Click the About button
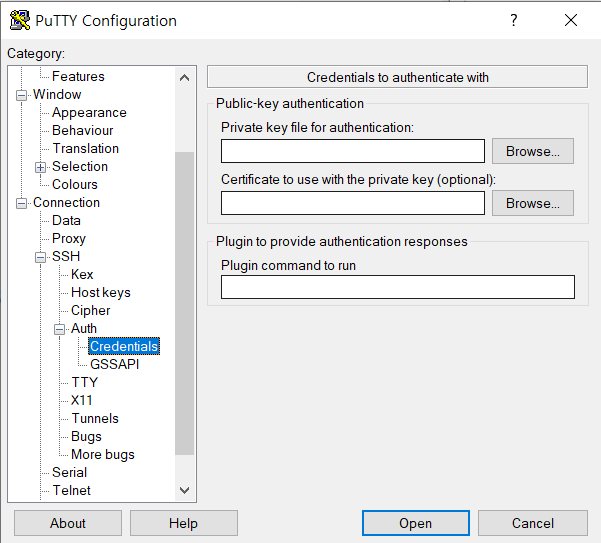The height and width of the screenshot is (543, 601). [x=68, y=523]
